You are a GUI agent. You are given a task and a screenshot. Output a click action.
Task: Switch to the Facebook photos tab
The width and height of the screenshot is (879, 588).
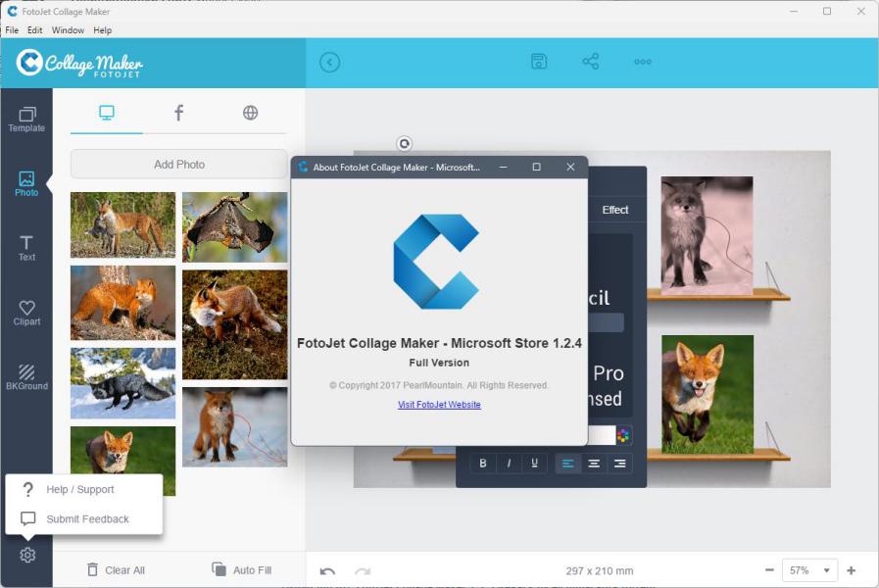pyautogui.click(x=178, y=113)
